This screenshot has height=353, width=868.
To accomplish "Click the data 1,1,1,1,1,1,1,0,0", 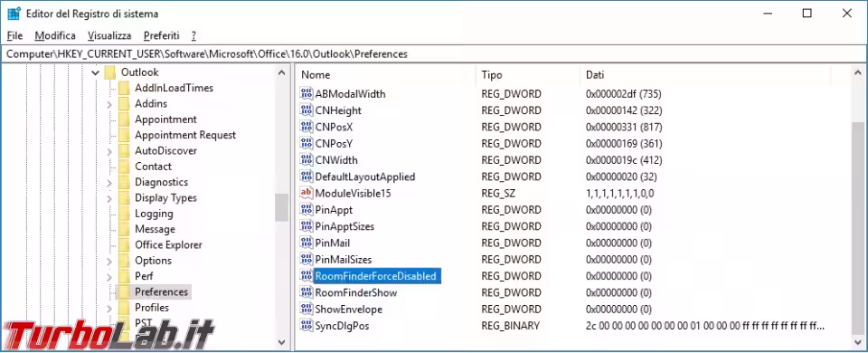I will click(619, 193).
